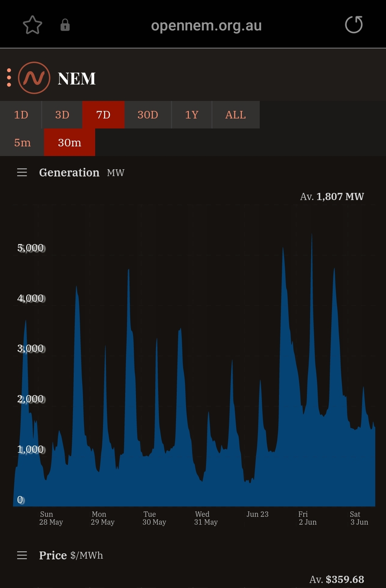Tap the 2,000 y-axis label
Screen dimensions: 386x588
(x=31, y=399)
